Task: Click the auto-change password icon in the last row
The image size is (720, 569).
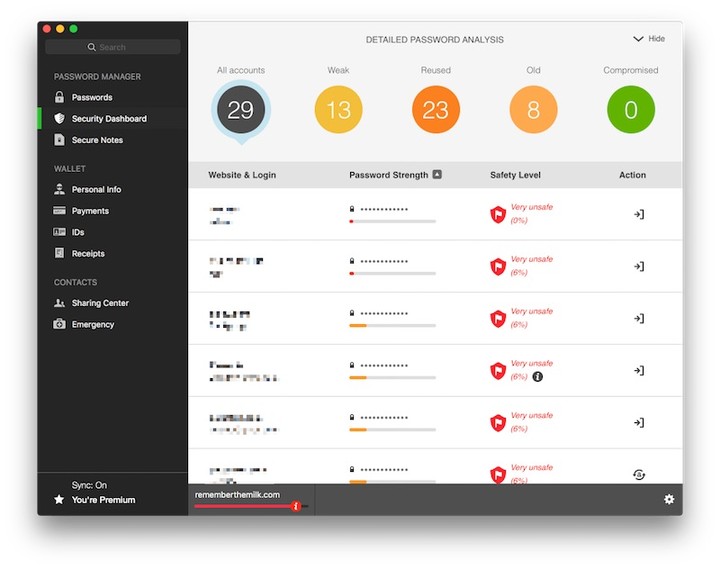Action: (x=639, y=474)
